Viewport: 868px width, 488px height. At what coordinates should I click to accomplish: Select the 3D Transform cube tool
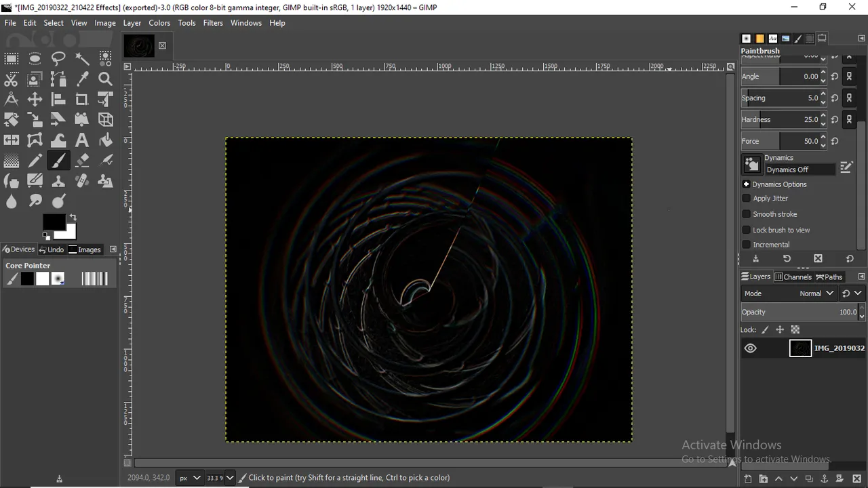(105, 119)
